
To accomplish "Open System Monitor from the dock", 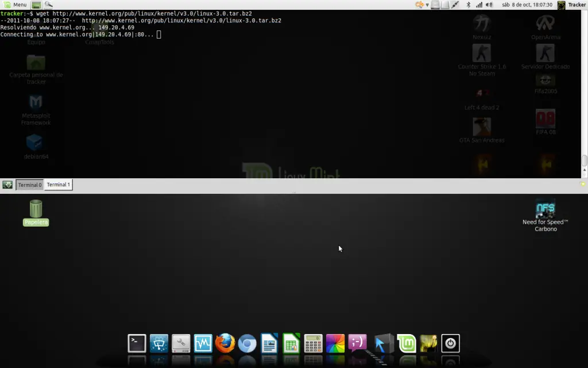I will pos(203,343).
